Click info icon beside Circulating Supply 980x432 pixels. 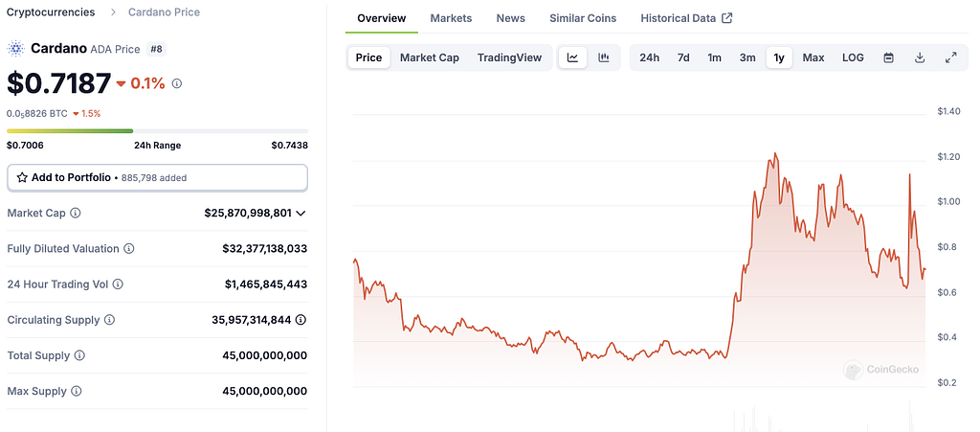coord(109,320)
